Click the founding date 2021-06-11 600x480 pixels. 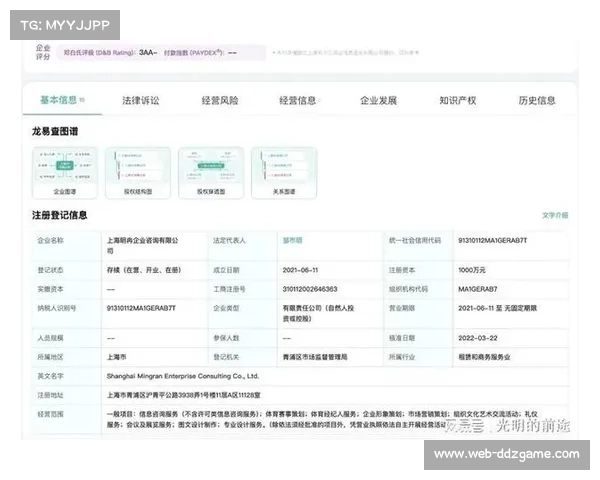pos(300,270)
